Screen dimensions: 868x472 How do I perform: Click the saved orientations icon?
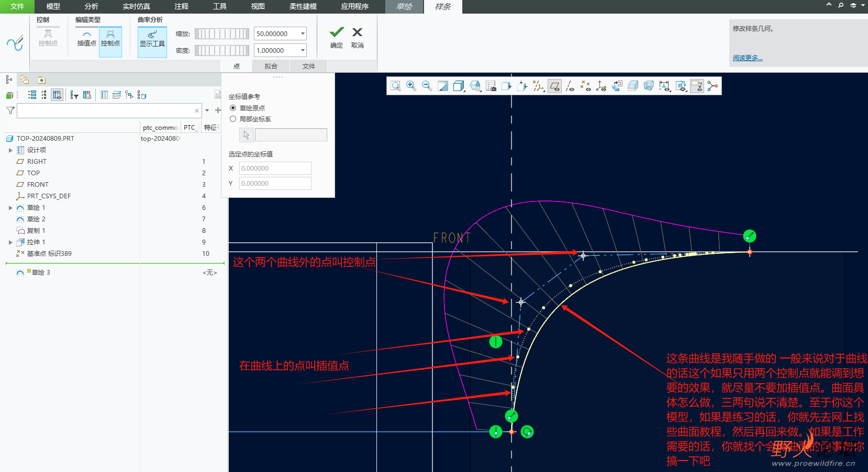pos(475,86)
